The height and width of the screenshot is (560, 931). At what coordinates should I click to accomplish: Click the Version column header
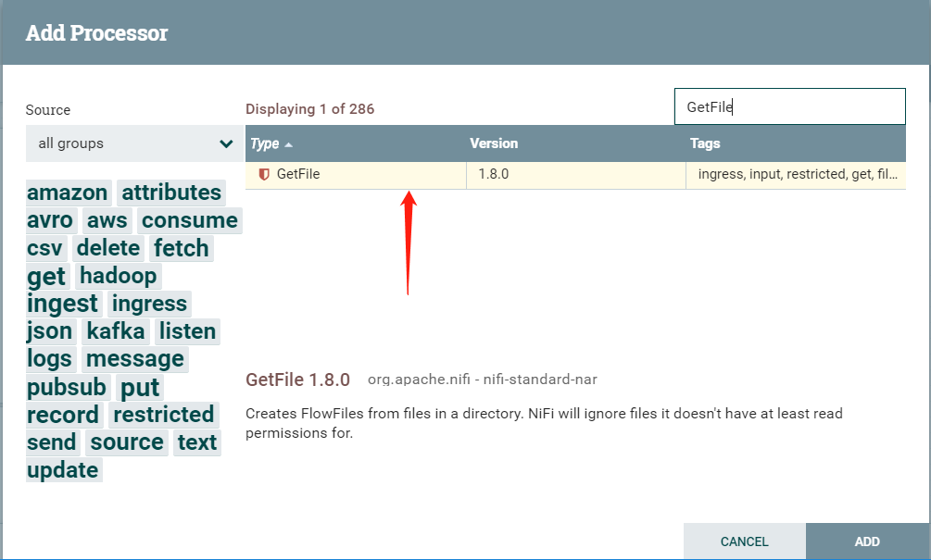(494, 143)
